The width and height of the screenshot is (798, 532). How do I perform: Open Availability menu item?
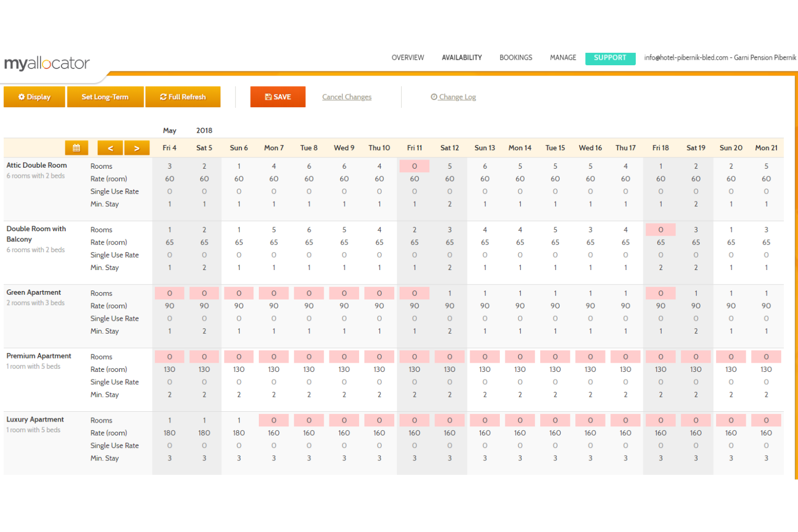[462, 58]
